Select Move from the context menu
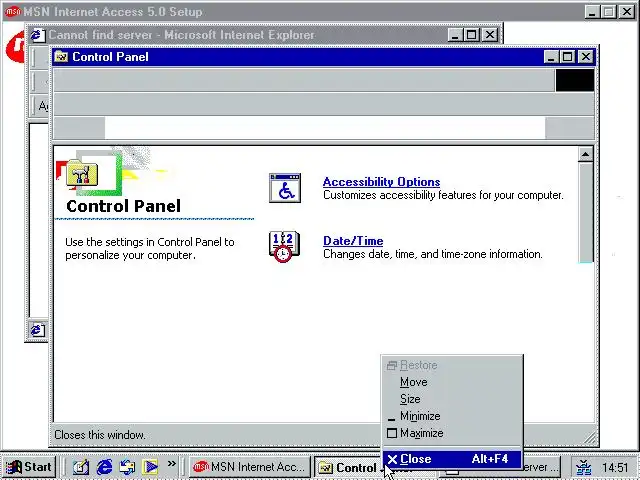640x480 pixels. click(x=452, y=382)
